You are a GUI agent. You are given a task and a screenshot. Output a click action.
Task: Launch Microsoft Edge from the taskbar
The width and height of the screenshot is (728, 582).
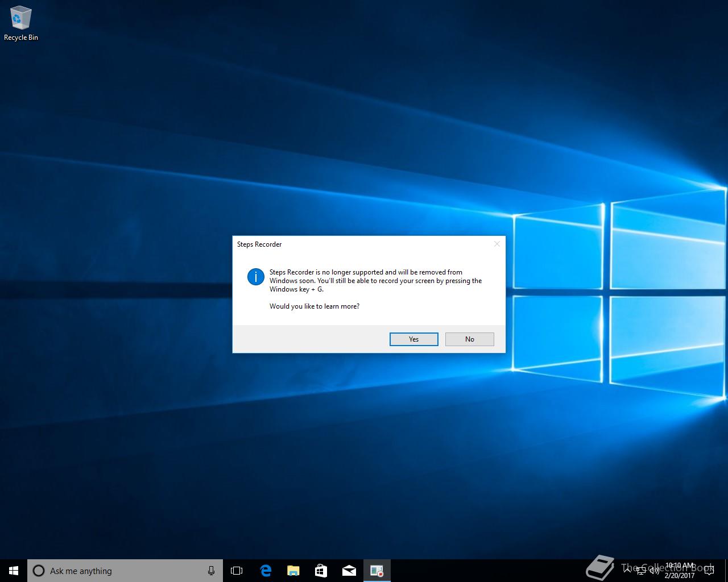pyautogui.click(x=265, y=571)
